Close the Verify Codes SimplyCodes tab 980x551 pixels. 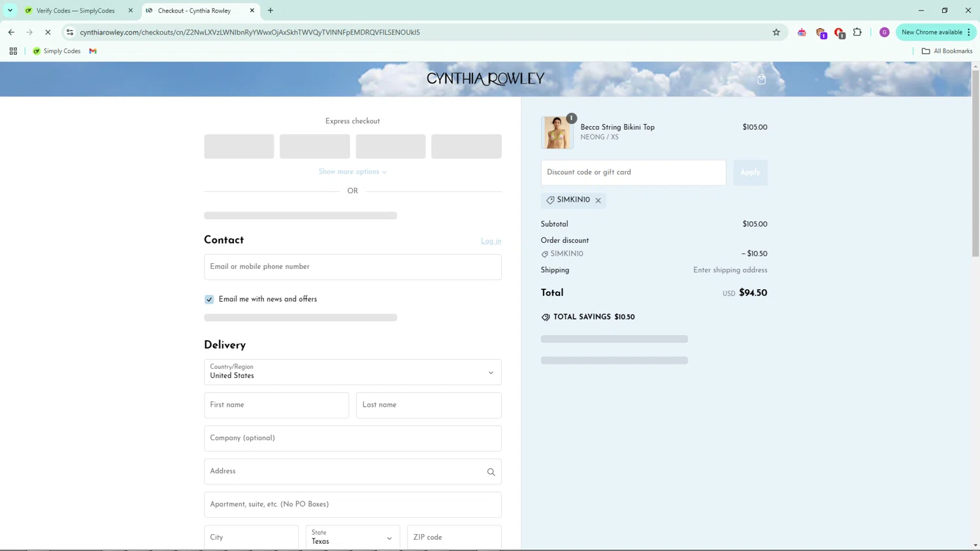pyautogui.click(x=131, y=10)
